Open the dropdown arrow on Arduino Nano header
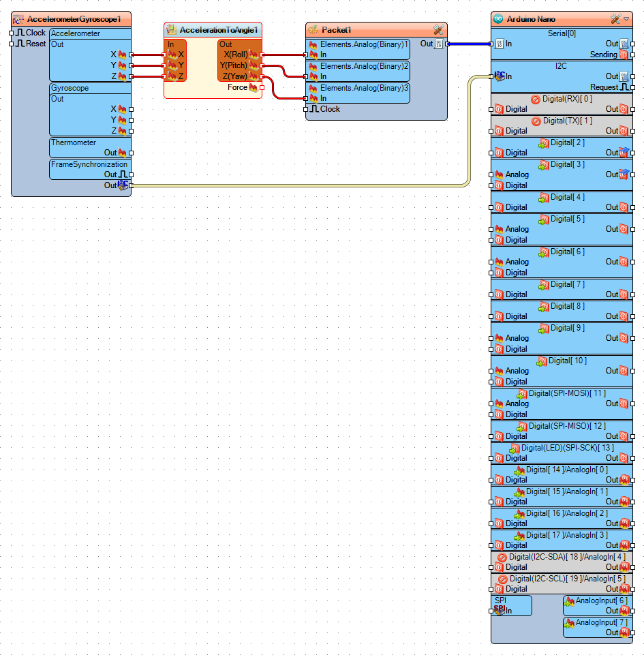Image resolution: width=644 pixels, height=655 pixels. 628,20
